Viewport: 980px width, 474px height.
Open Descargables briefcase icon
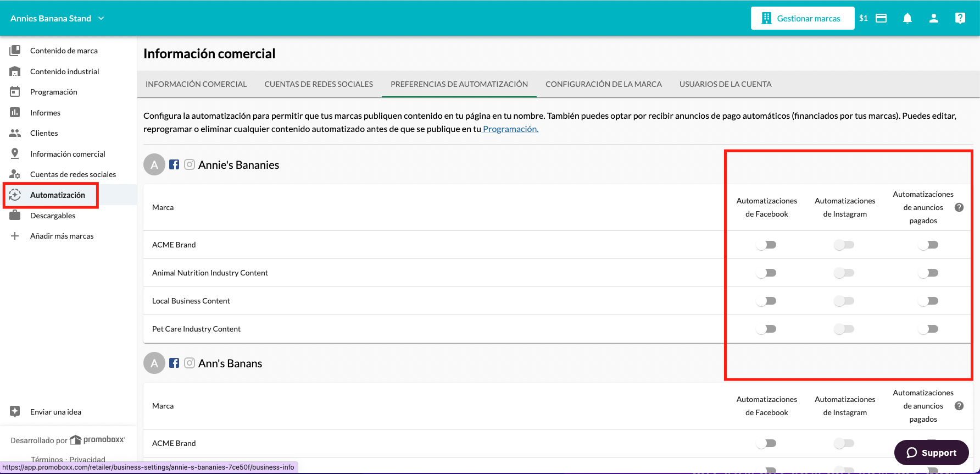point(15,216)
